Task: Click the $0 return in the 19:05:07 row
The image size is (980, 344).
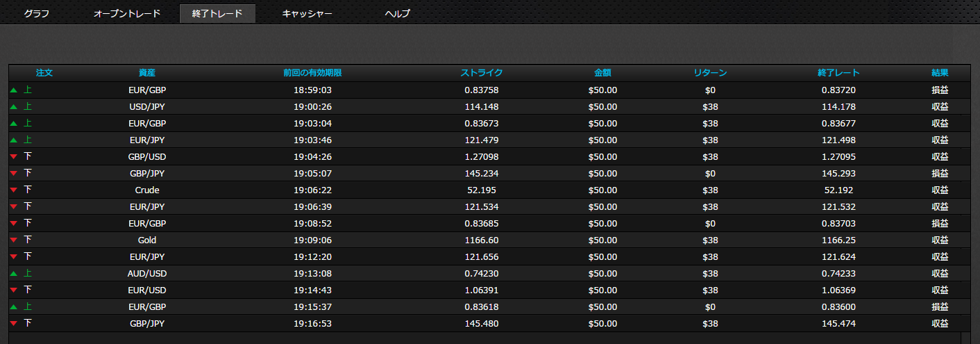Action: pos(709,174)
